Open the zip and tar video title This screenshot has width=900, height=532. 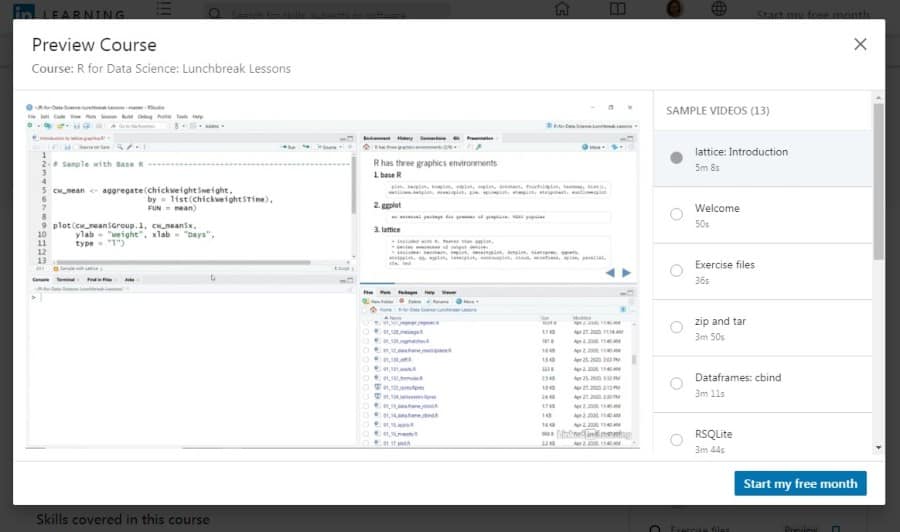coord(720,321)
